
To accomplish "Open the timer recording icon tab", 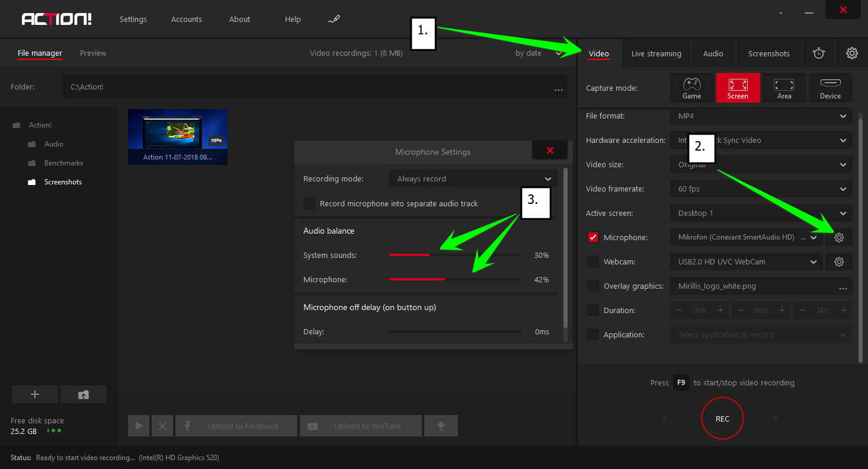I will [x=818, y=53].
